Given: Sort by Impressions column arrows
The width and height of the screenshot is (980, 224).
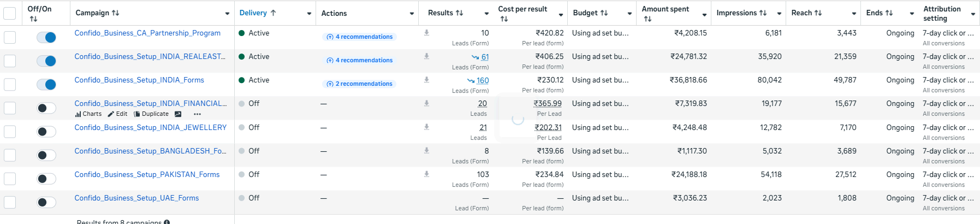Looking at the screenshot, I should [763, 13].
